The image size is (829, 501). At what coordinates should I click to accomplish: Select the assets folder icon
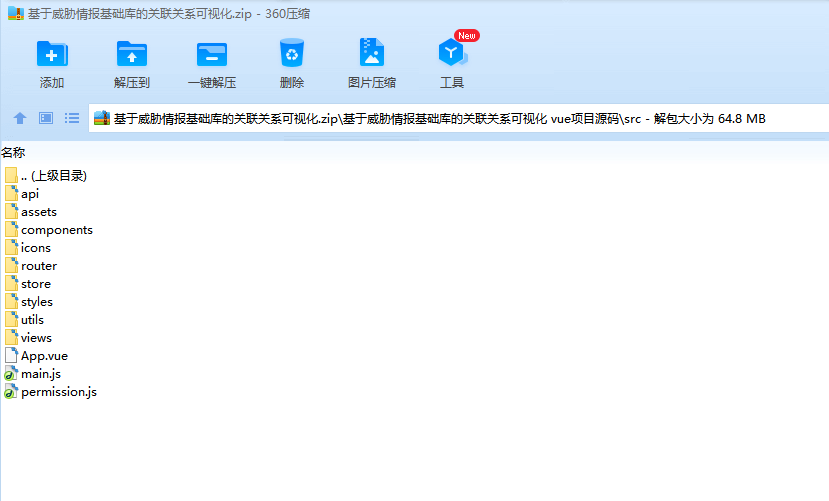(x=11, y=211)
